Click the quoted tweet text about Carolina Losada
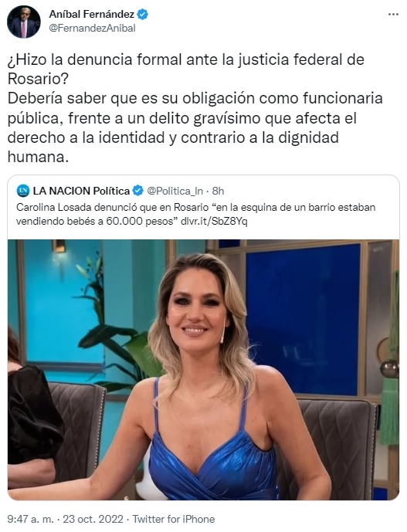 click(x=196, y=215)
